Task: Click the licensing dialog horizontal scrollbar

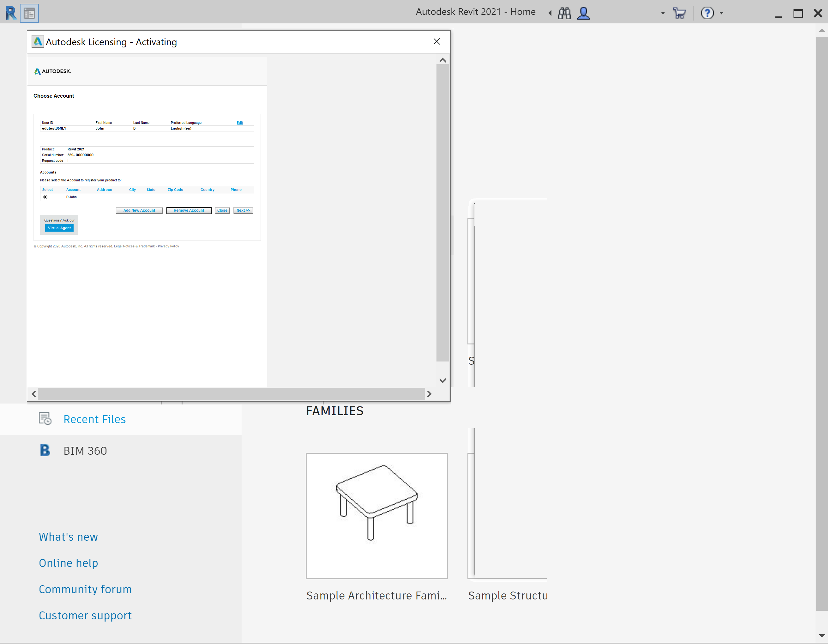Action: [x=231, y=394]
